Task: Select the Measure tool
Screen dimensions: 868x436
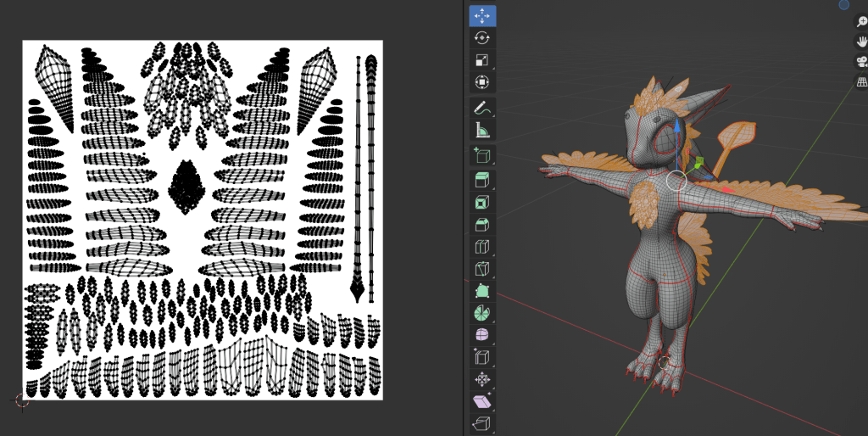Action: point(482,131)
